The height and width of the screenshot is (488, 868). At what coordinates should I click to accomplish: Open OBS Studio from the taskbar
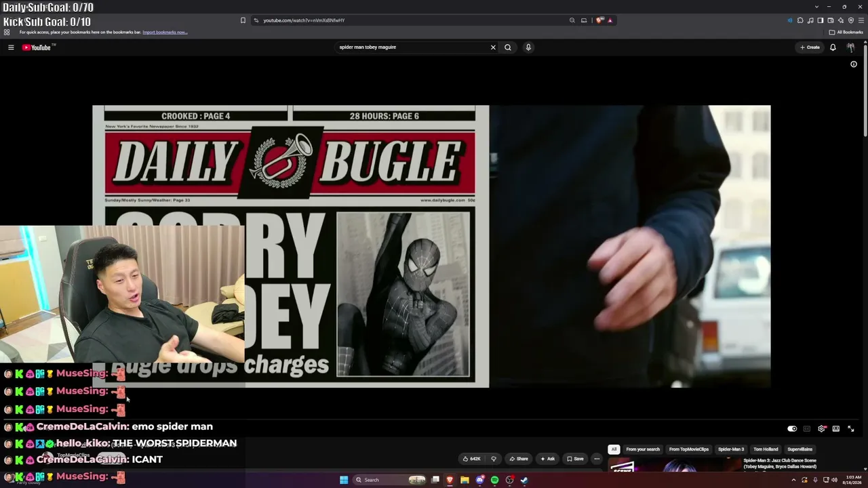(x=509, y=480)
